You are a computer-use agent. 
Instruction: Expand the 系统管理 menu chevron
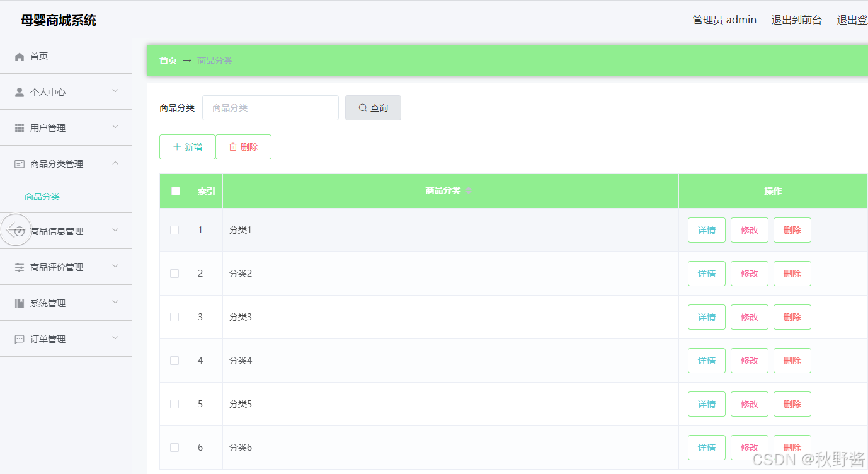115,303
